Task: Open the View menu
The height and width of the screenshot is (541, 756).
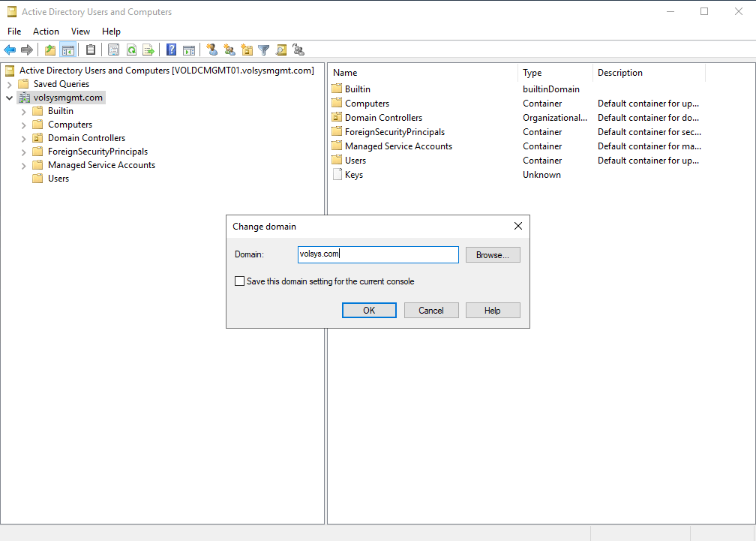Action: click(80, 32)
